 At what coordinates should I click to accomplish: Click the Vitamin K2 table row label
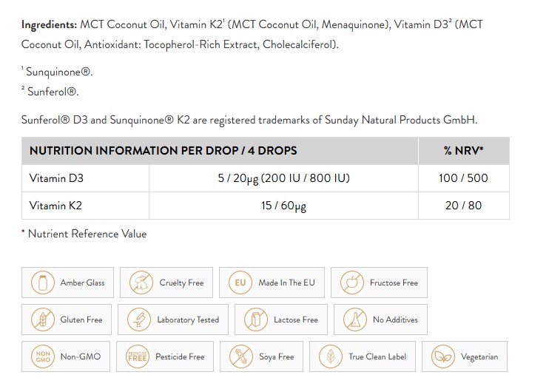click(x=55, y=206)
